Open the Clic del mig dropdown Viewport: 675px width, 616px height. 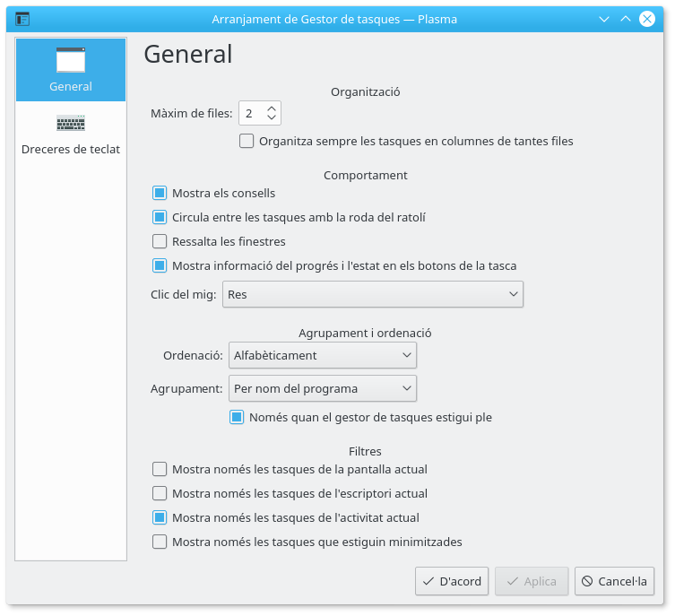point(372,294)
